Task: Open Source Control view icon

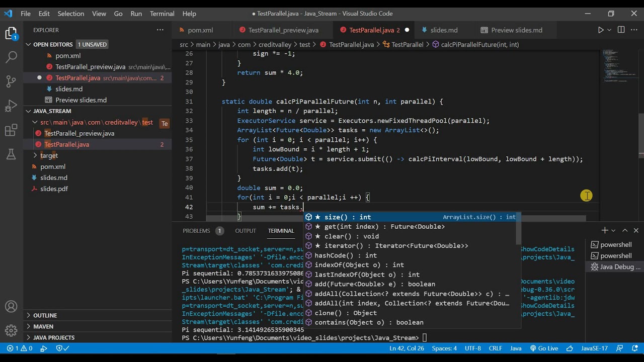Action: click(11, 81)
